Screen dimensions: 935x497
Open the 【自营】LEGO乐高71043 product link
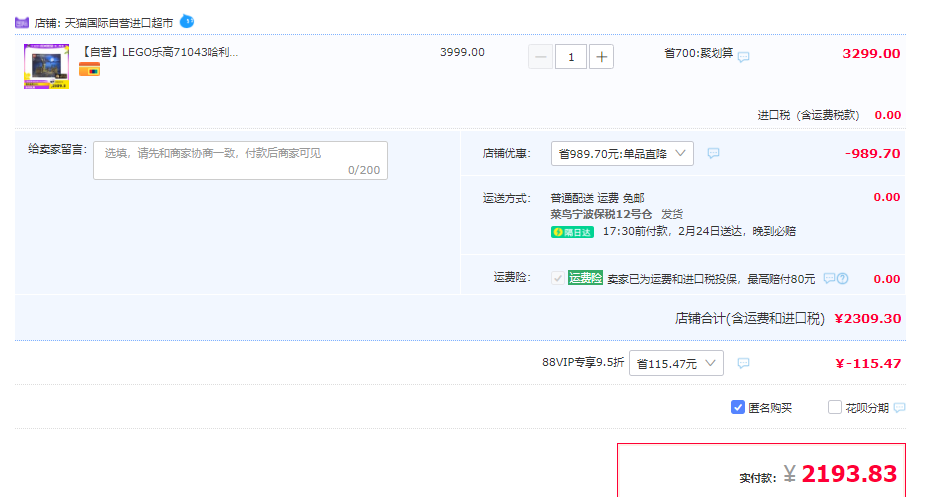[159, 52]
